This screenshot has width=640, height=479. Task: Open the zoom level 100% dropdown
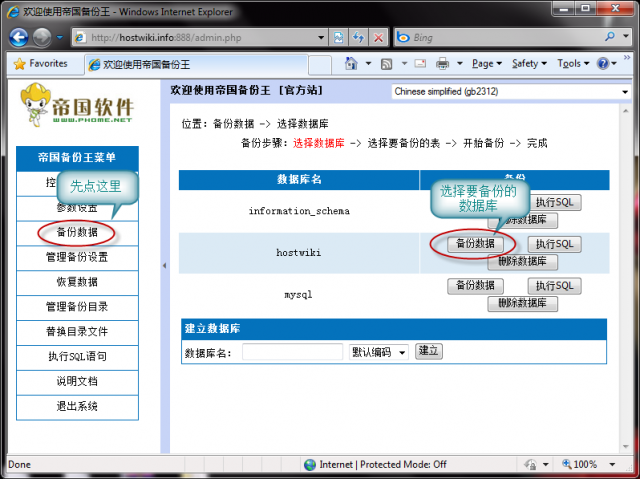point(590,465)
